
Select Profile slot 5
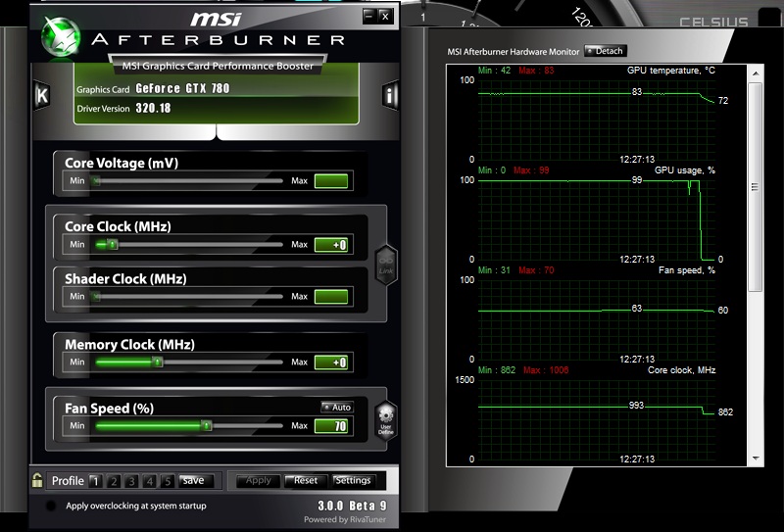click(x=168, y=481)
